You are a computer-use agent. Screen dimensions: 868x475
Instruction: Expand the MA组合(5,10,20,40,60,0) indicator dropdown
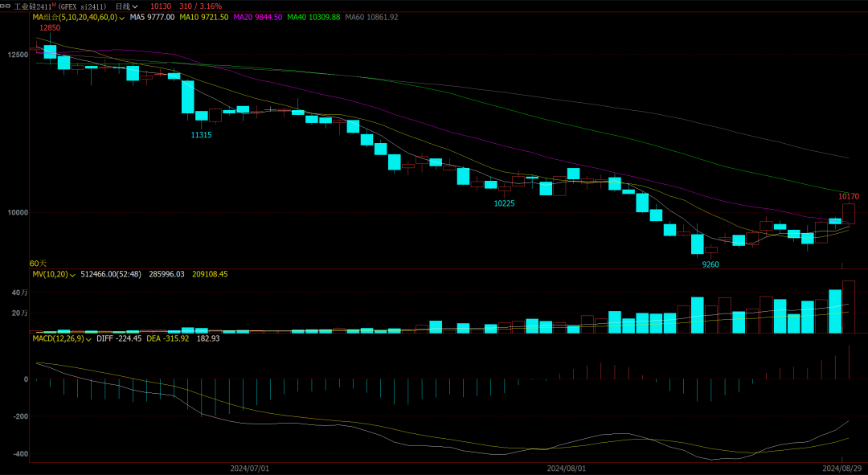123,17
